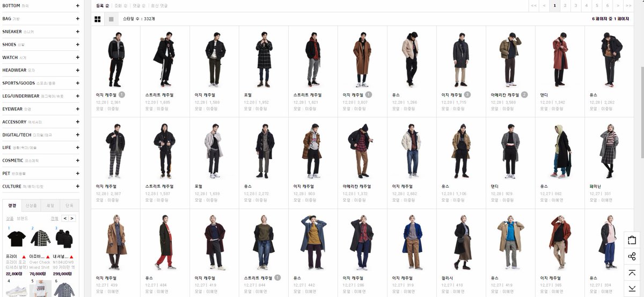The height and width of the screenshot is (297, 644).
Task: Open third-row blue coat style photo
Action: point(412,242)
